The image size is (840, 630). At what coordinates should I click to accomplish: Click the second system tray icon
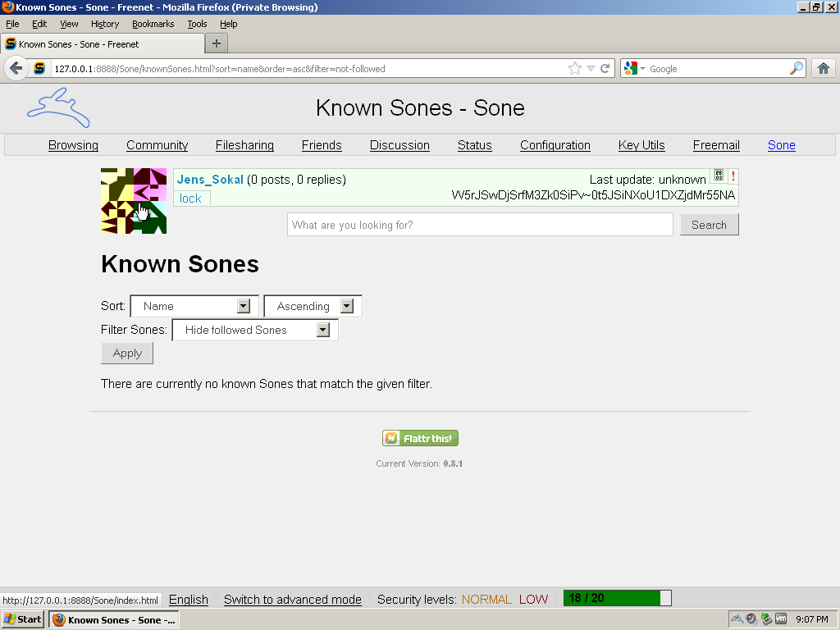[751, 619]
